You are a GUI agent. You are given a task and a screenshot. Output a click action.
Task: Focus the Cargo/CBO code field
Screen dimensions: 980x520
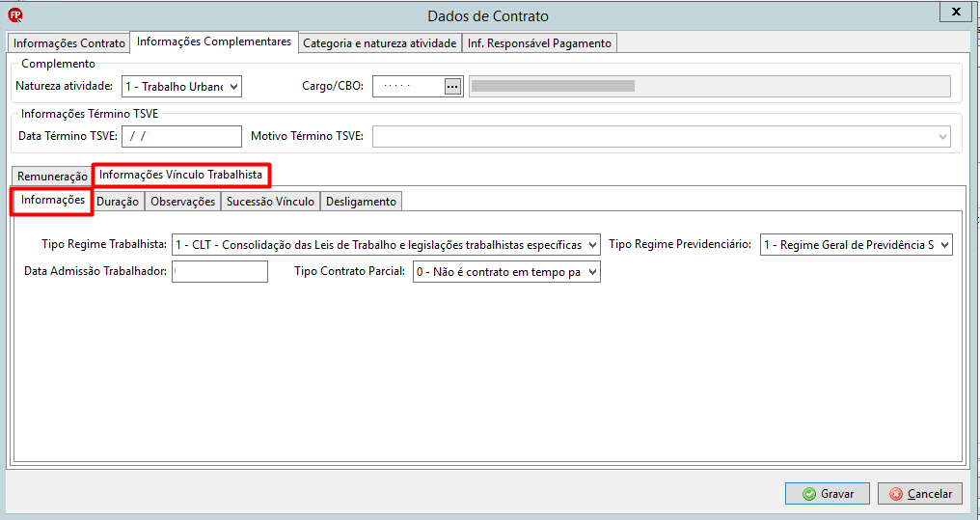click(409, 86)
